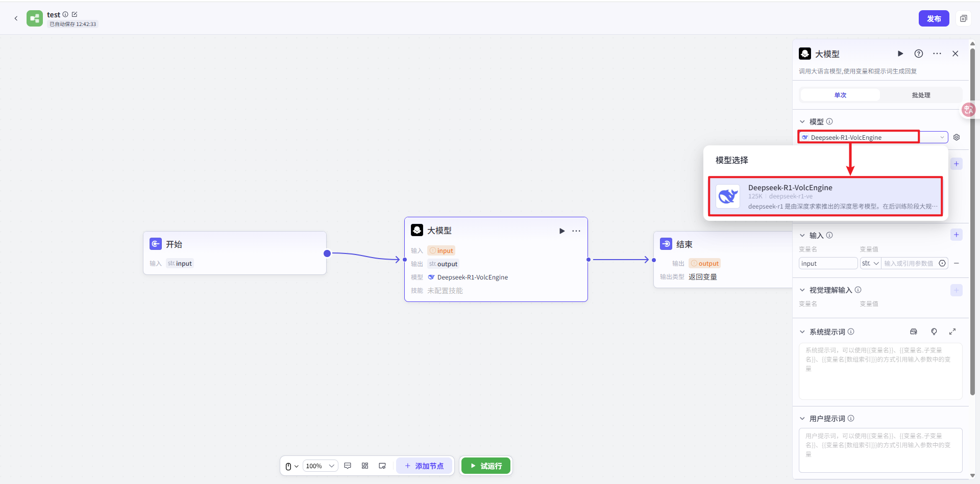Open model settings gear icon

tap(957, 137)
